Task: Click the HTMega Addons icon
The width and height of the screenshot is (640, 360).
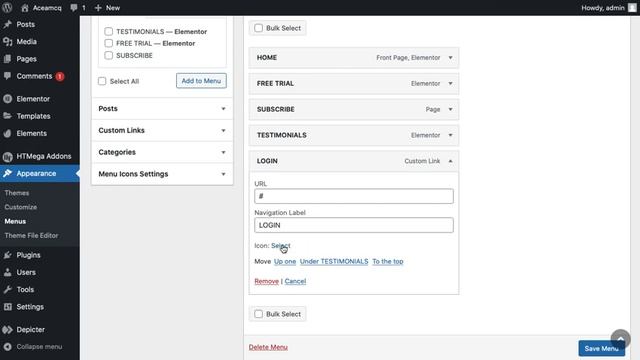Action: [x=7, y=156]
